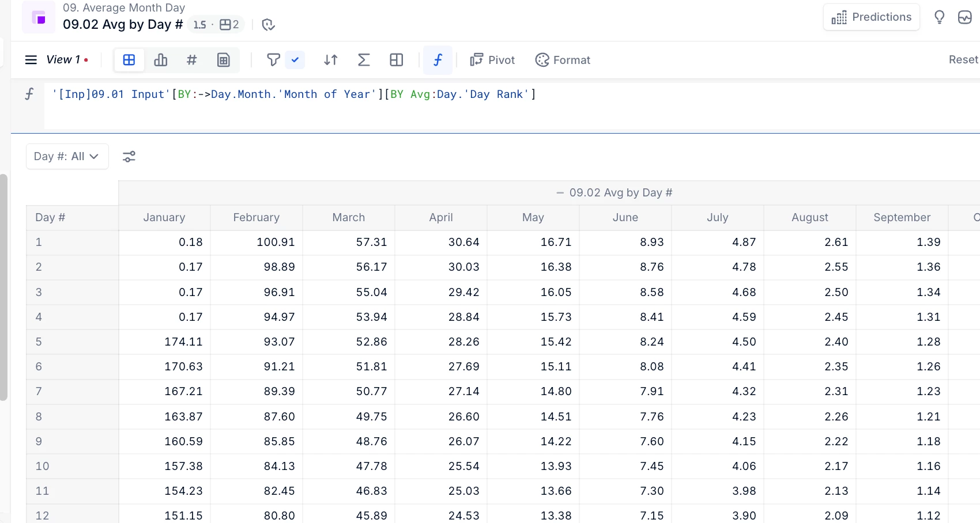
Task: Collapse the 09.02 Avg by Day # header
Action: (560, 193)
